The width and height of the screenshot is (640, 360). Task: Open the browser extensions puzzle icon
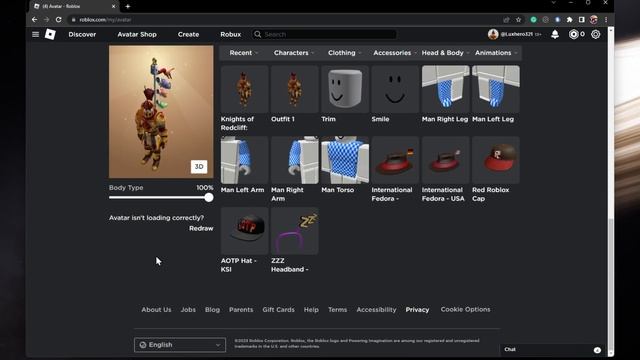(569, 20)
